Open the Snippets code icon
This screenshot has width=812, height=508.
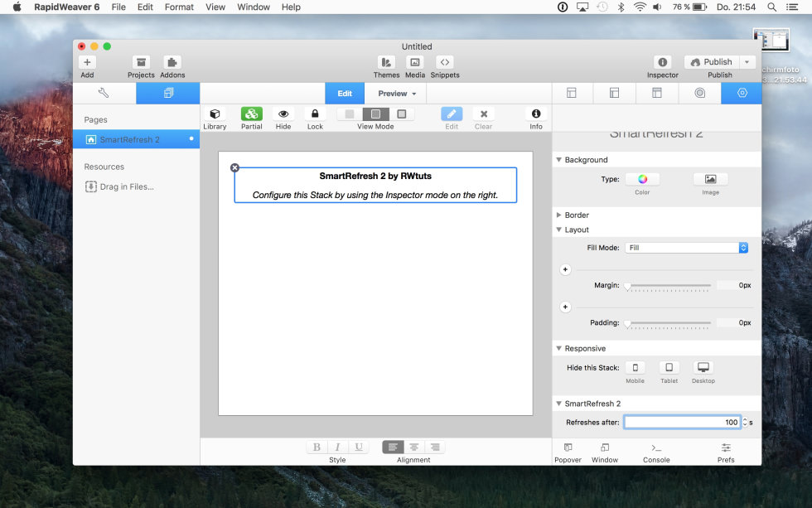[445, 62]
